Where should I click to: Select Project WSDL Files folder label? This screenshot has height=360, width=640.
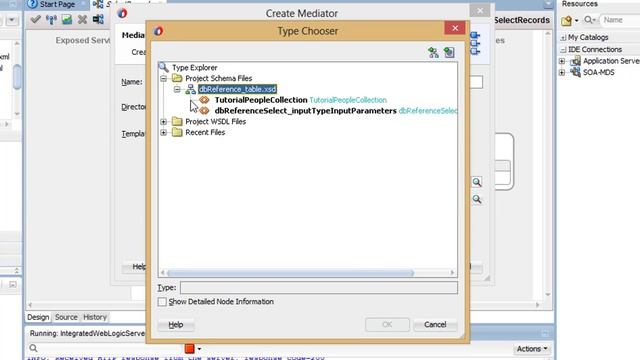pyautogui.click(x=216, y=122)
